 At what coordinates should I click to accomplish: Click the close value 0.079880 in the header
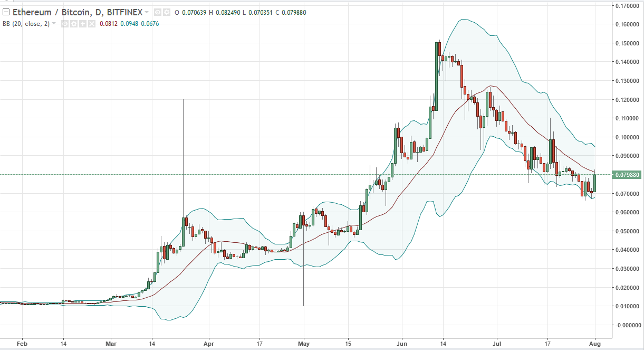point(294,12)
